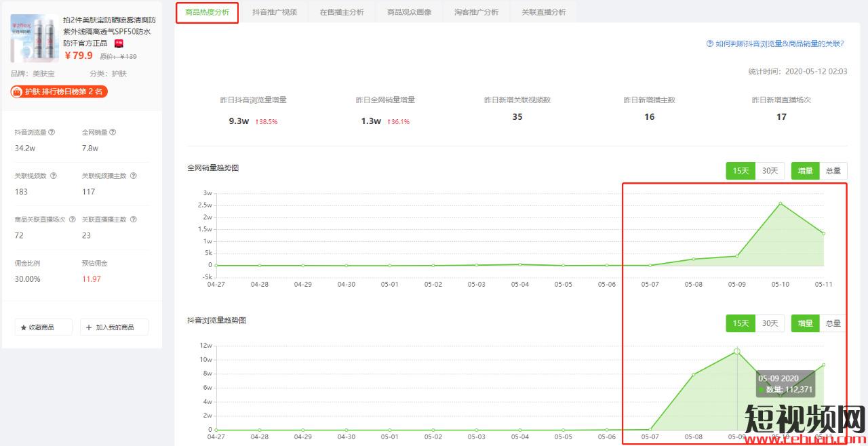Click question icon next to 关联视频数
868x446 pixels.
coord(54,176)
